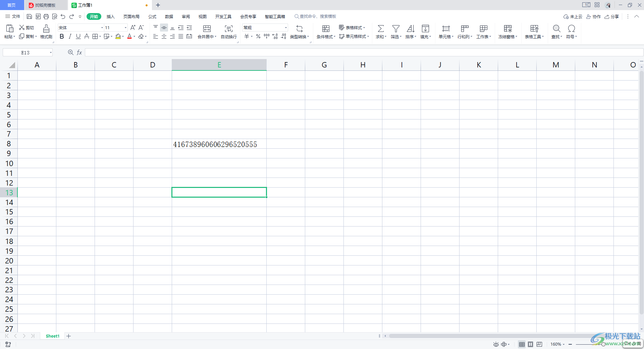Open a new document tab with plus
The height and width of the screenshot is (349, 644).
[158, 5]
